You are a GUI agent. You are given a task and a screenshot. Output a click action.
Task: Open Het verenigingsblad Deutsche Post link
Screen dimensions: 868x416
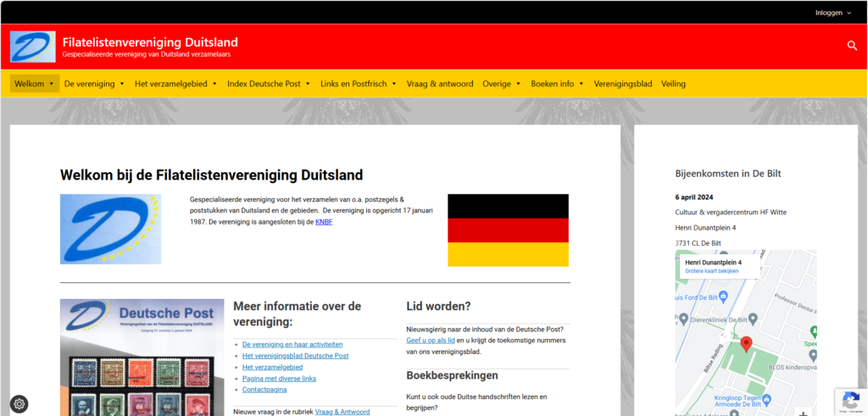pyautogui.click(x=296, y=356)
